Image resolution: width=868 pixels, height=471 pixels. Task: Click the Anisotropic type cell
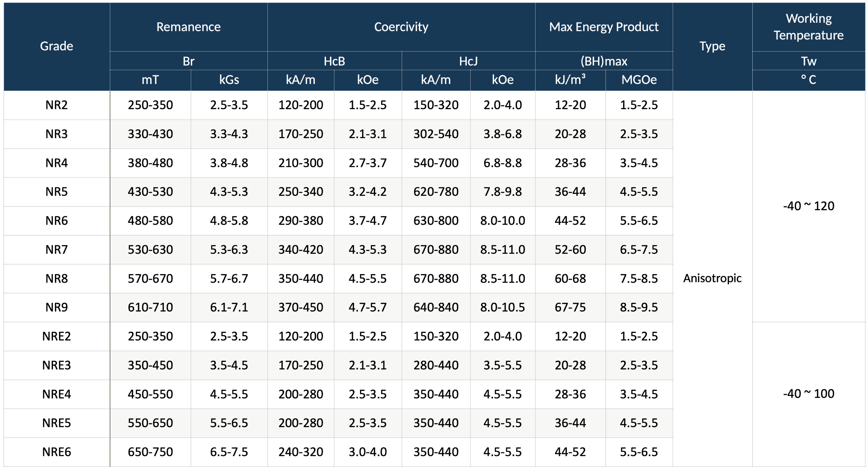click(x=712, y=278)
